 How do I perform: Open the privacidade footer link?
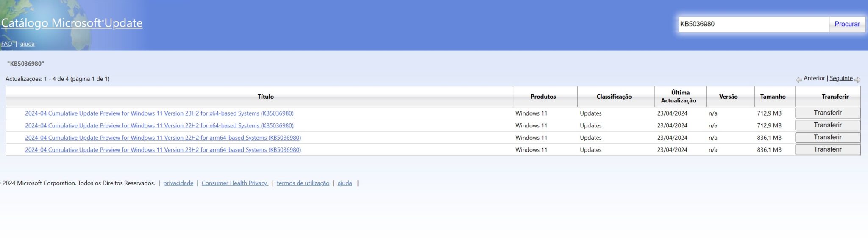[x=178, y=183]
